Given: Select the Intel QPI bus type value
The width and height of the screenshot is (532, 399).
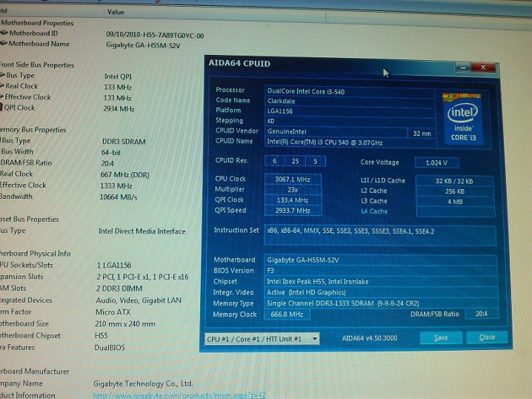Looking at the screenshot, I should pyautogui.click(x=118, y=76).
